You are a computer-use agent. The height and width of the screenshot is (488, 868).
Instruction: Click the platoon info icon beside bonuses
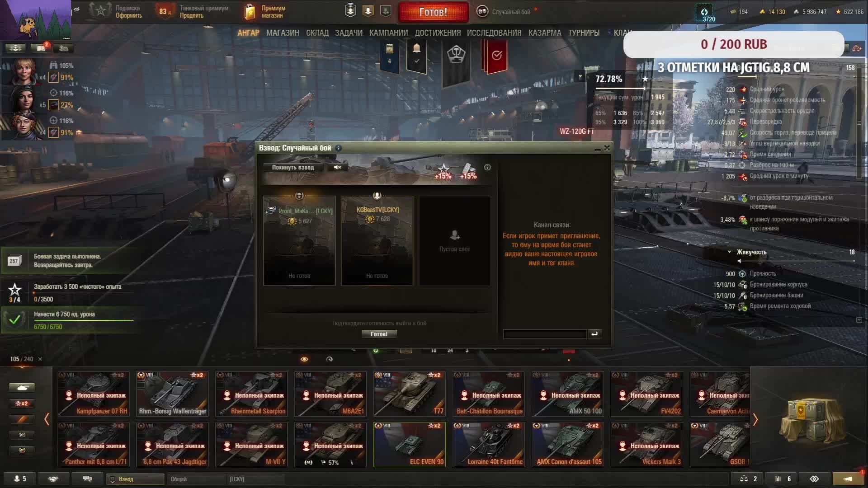487,167
